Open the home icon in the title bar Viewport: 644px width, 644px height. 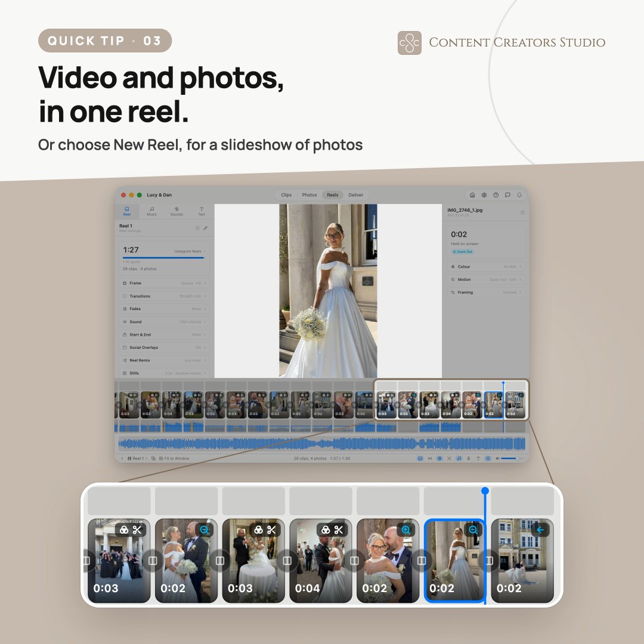(472, 195)
